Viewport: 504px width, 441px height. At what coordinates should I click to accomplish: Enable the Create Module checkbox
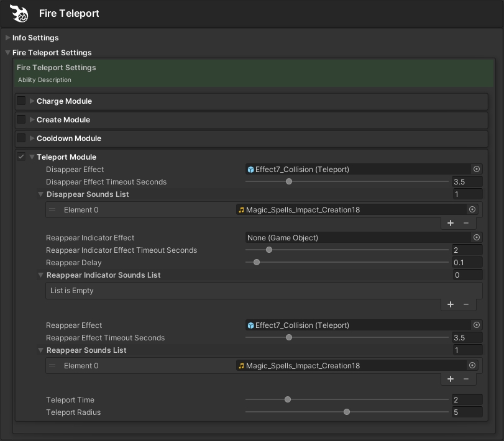pyautogui.click(x=21, y=119)
